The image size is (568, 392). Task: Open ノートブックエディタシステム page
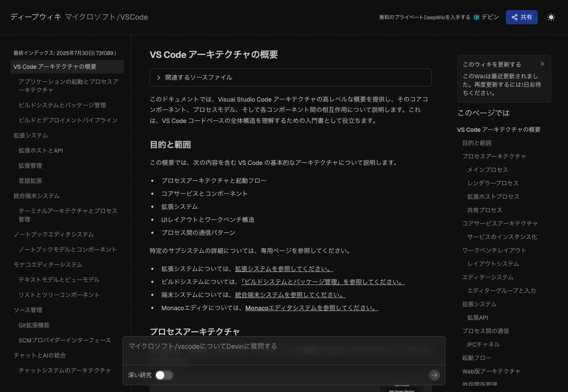click(53, 234)
